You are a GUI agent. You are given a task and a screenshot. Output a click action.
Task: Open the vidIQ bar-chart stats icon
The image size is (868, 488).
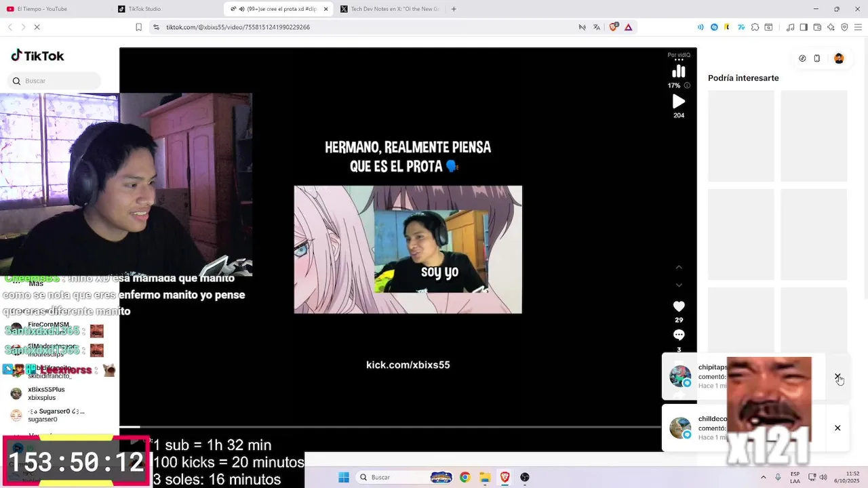click(x=679, y=72)
